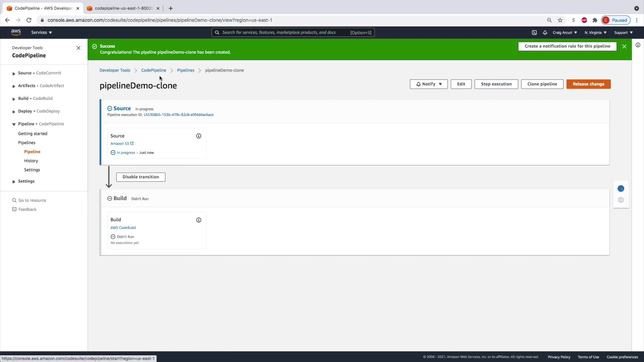Image resolution: width=644 pixels, height=362 pixels.
Task: Open pipeline History in sidebar
Action: point(31,161)
